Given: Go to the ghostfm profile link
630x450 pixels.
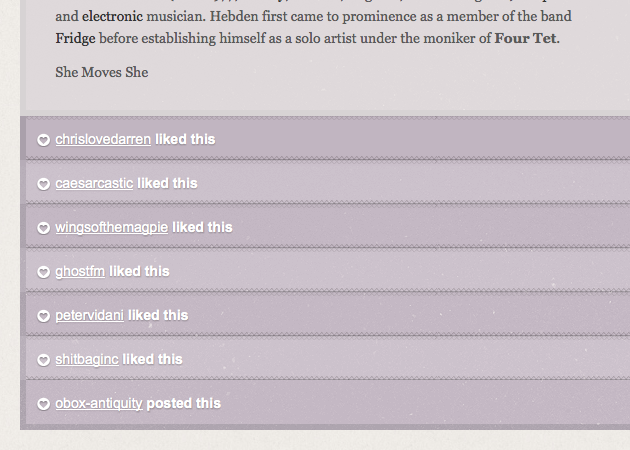Looking at the screenshot, I should [x=80, y=271].
